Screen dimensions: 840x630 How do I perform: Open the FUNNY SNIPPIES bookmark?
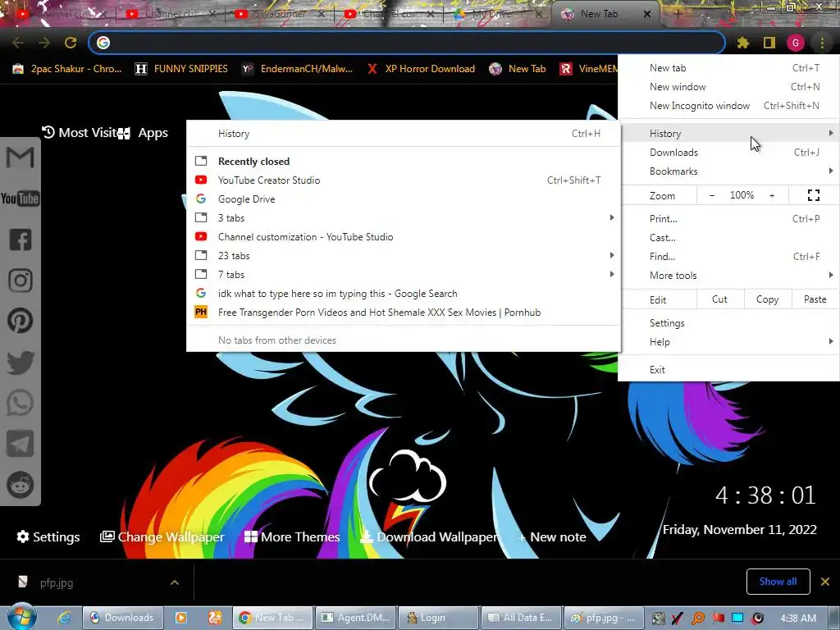[x=181, y=69]
